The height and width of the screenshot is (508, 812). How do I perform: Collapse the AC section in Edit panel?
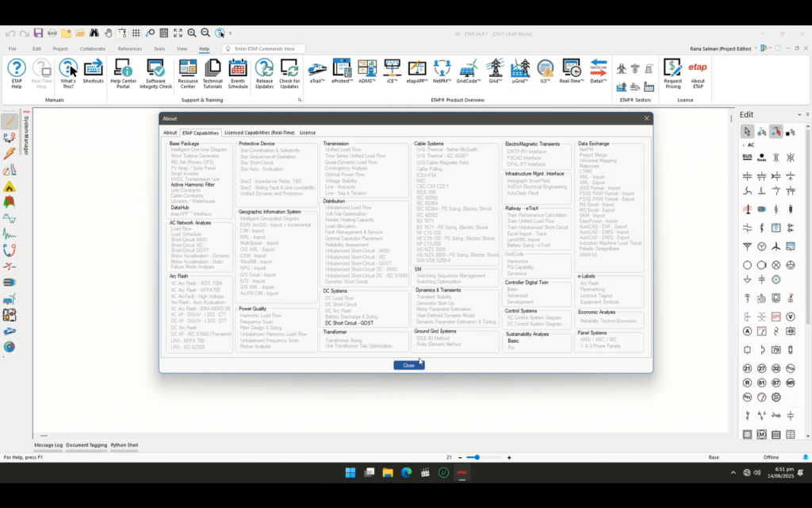point(744,145)
